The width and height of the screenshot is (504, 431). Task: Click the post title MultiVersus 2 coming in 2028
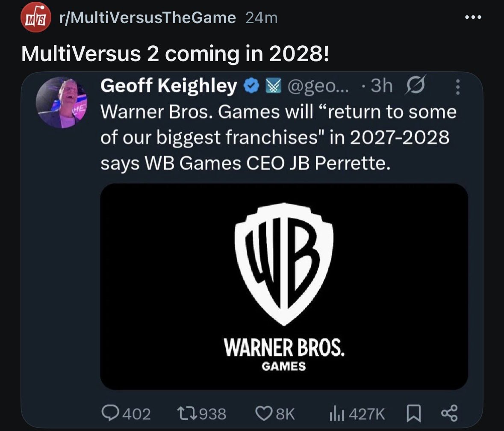[x=175, y=54]
